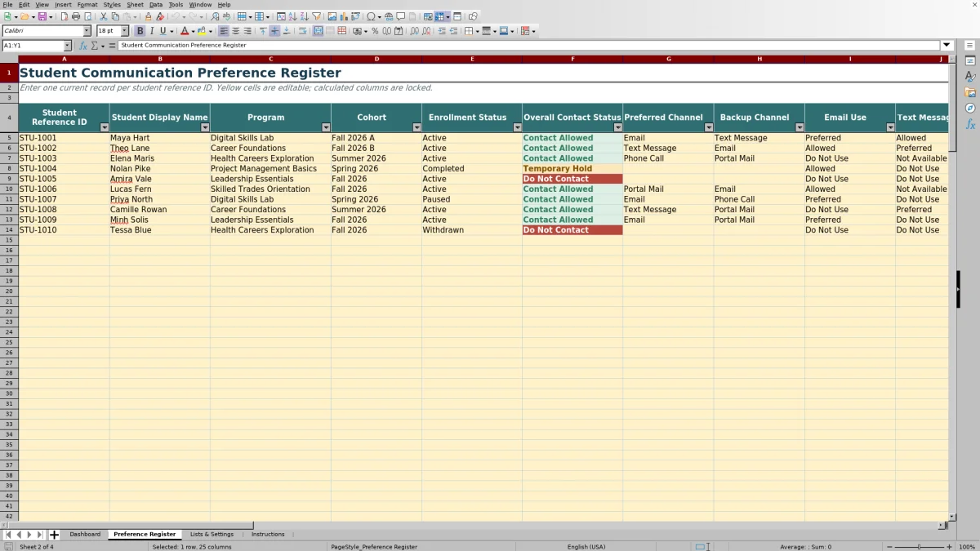
Task: Click the Copy icon
Action: coord(115,16)
